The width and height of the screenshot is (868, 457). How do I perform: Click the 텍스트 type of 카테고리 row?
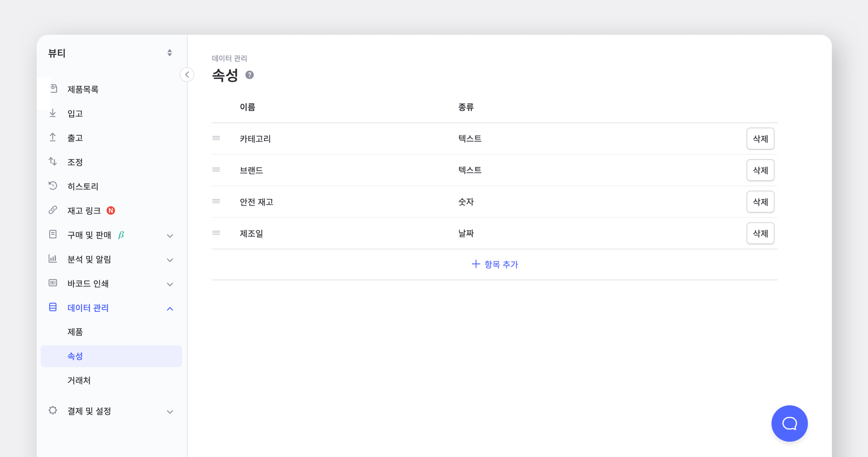470,138
